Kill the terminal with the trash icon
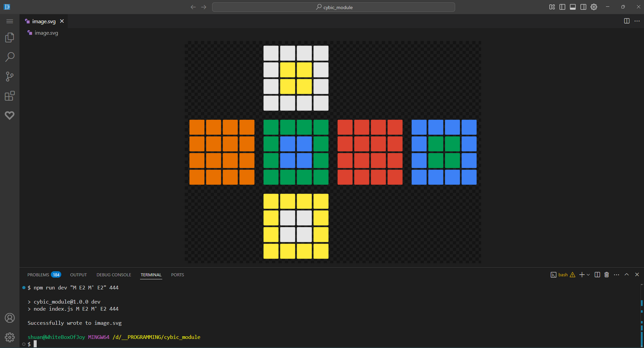This screenshot has height=348, width=644. (607, 275)
